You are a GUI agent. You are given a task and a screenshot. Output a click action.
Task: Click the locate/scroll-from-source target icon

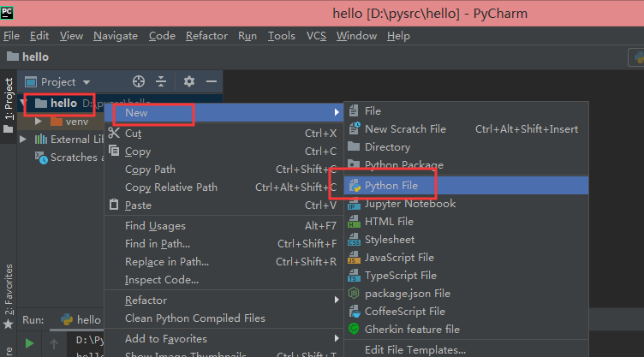[139, 81]
